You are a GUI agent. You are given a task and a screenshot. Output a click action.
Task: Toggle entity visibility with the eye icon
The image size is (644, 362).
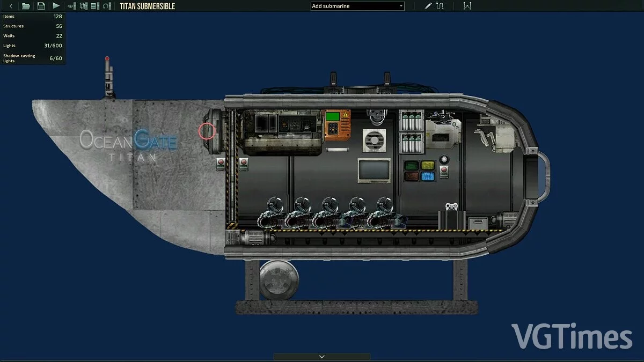pos(70,6)
